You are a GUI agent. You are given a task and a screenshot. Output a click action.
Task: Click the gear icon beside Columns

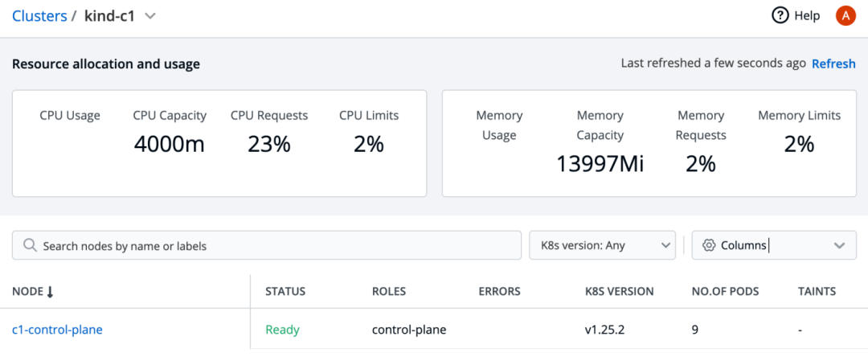[708, 245]
